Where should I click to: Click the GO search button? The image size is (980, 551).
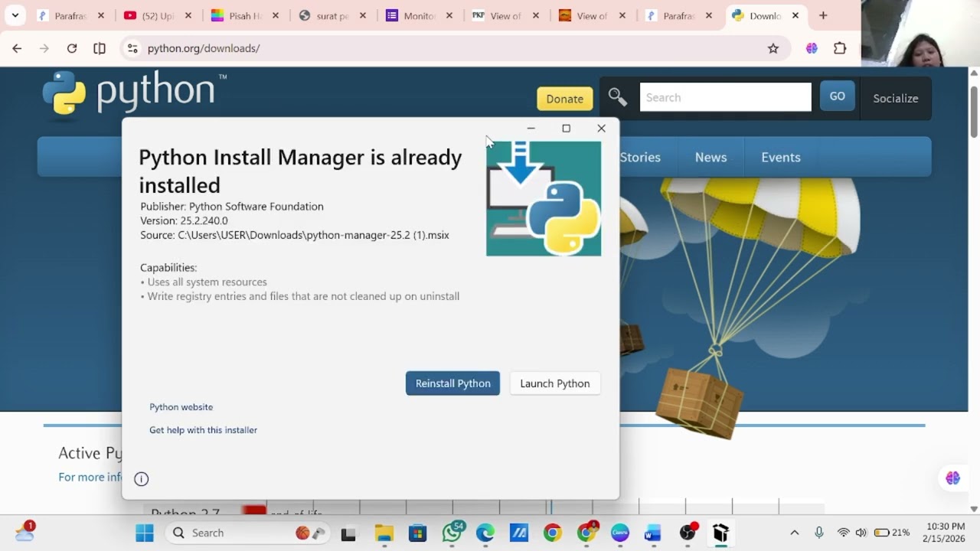coord(838,96)
